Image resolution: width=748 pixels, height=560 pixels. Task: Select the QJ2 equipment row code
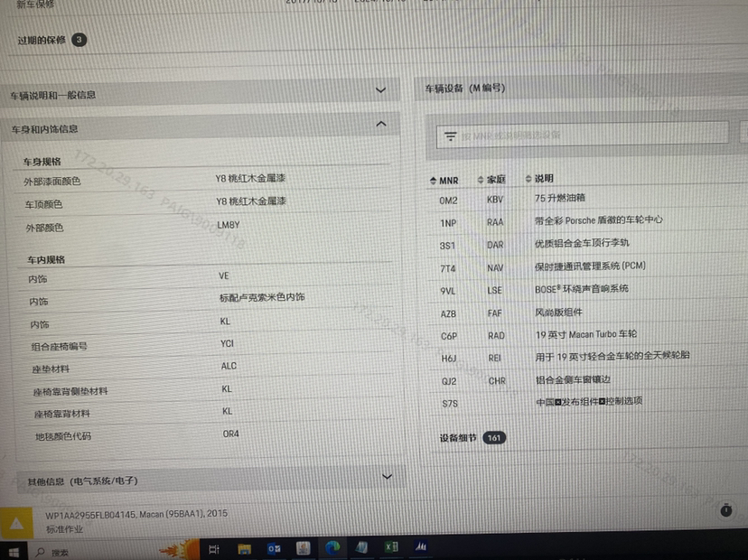pyautogui.click(x=449, y=381)
